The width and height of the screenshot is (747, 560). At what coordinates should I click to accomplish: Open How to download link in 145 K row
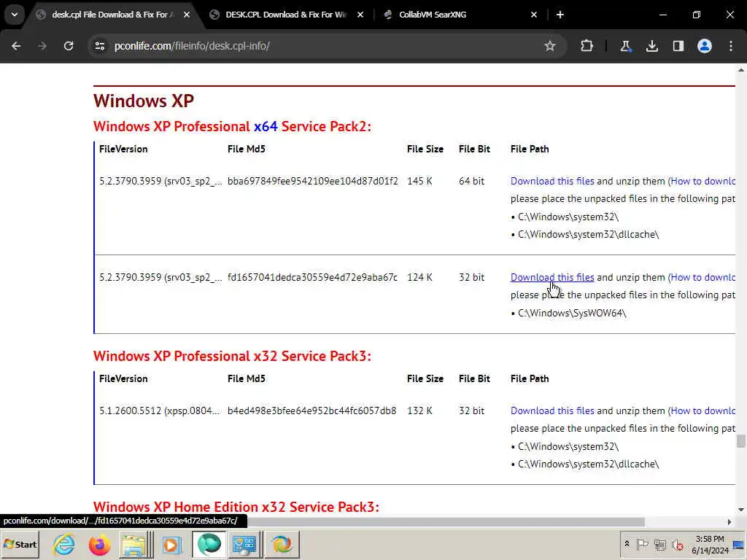[x=703, y=181]
